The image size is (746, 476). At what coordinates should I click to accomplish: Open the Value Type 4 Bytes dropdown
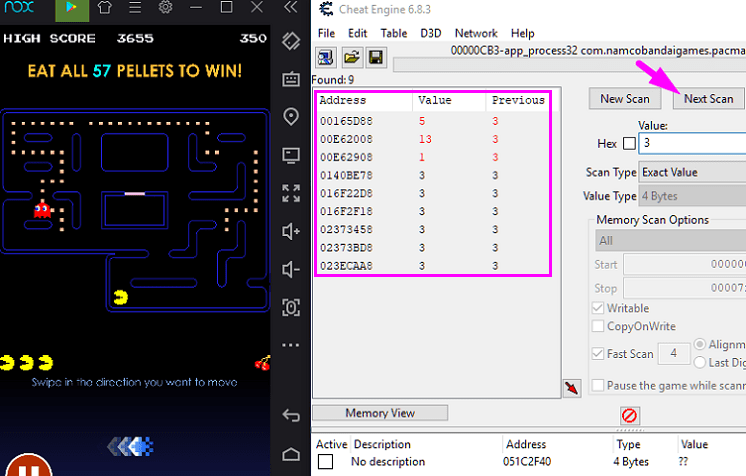(692, 196)
